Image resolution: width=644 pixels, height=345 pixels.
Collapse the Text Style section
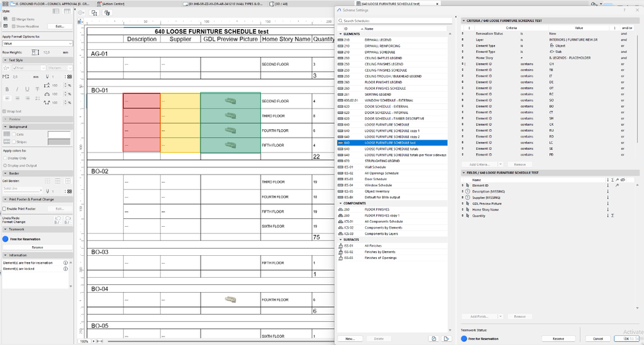pos(5,60)
